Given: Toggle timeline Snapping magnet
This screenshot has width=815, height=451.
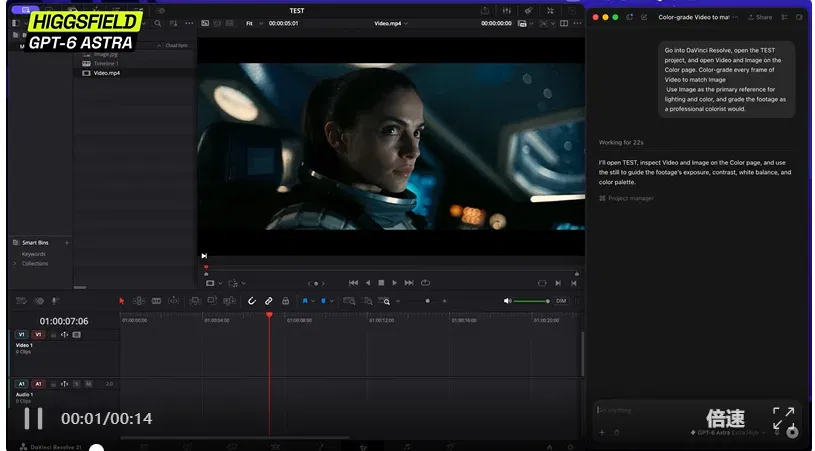Looking at the screenshot, I should [252, 301].
